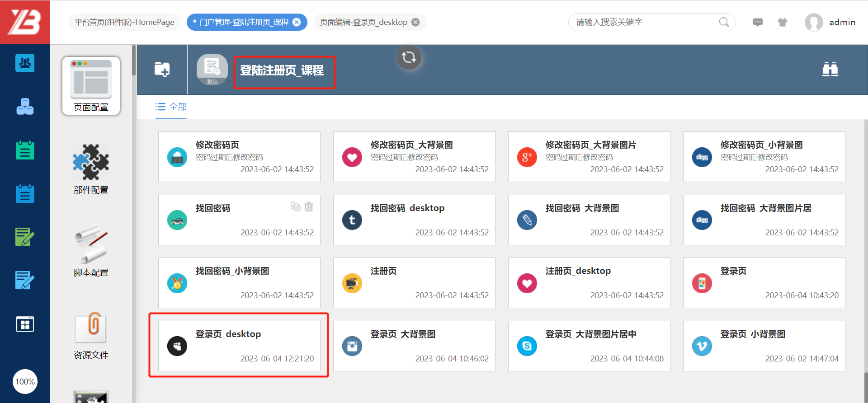The width and height of the screenshot is (868, 403).
Task: Open the 修改密码页 card
Action: pyautogui.click(x=239, y=157)
